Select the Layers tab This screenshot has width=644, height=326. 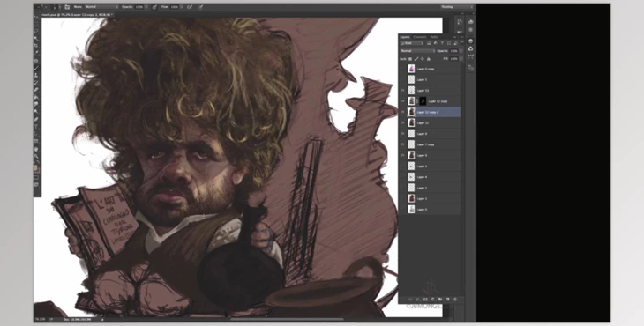pyautogui.click(x=405, y=37)
